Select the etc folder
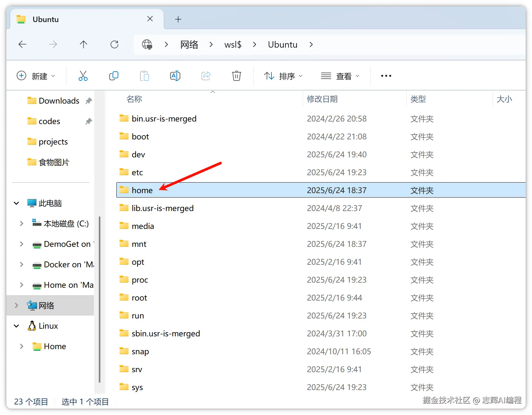The width and height of the screenshot is (532, 415). 137,172
